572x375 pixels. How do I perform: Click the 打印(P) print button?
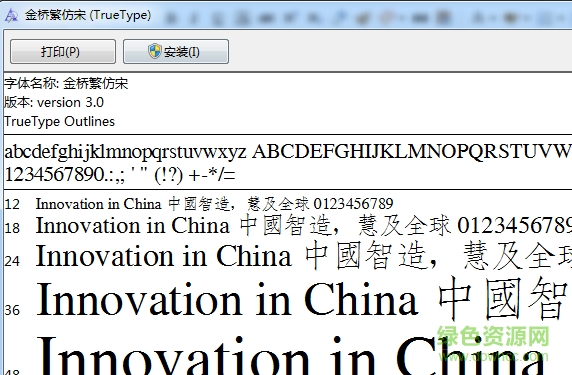pos(63,51)
